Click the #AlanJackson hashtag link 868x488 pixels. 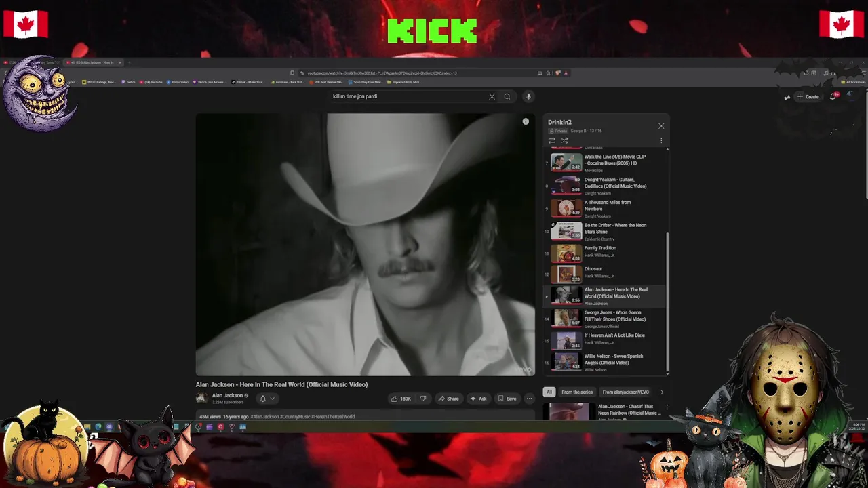pos(264,417)
